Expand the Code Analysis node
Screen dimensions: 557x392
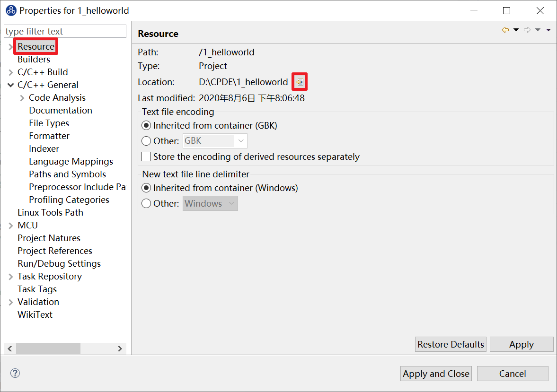point(22,98)
